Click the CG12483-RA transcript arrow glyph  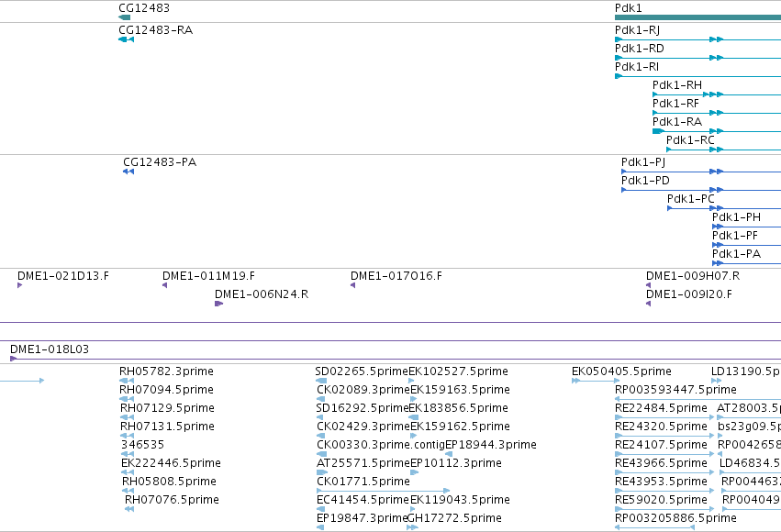(126, 39)
